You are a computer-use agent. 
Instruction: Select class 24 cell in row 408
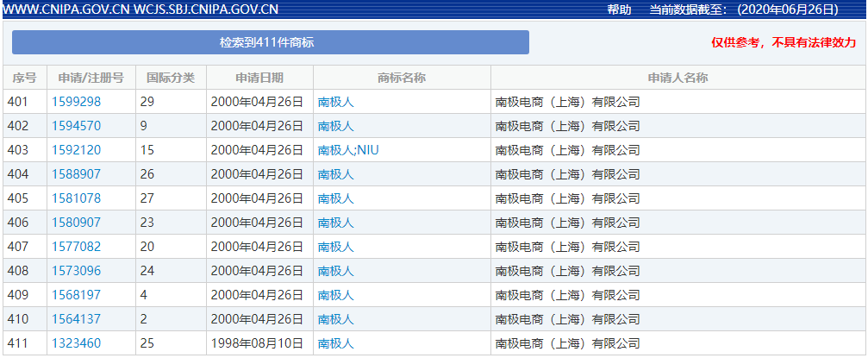(x=171, y=270)
